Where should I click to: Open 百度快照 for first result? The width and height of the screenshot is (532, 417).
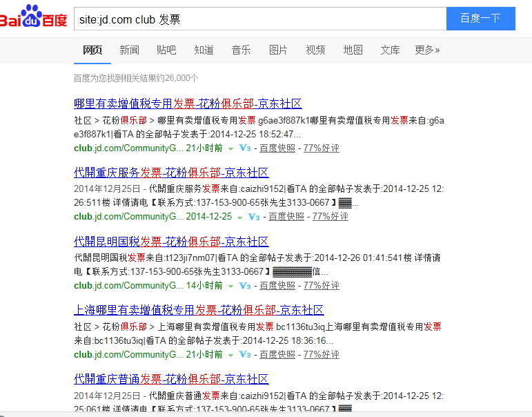[277, 148]
